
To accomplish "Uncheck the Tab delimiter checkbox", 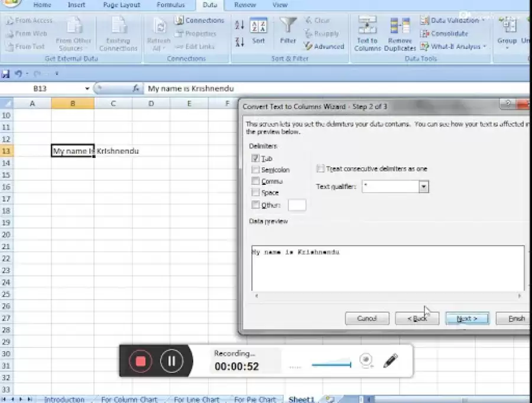I will (x=255, y=158).
